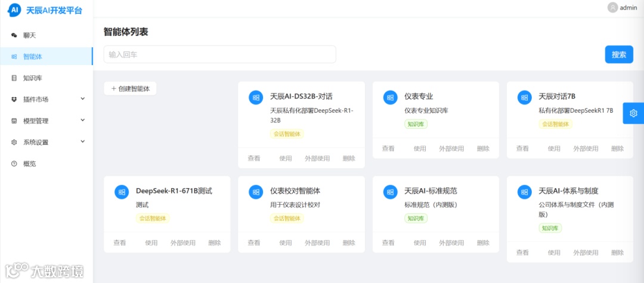
Task: Click 查看 on 天辰对话7B card
Action: [x=522, y=149]
